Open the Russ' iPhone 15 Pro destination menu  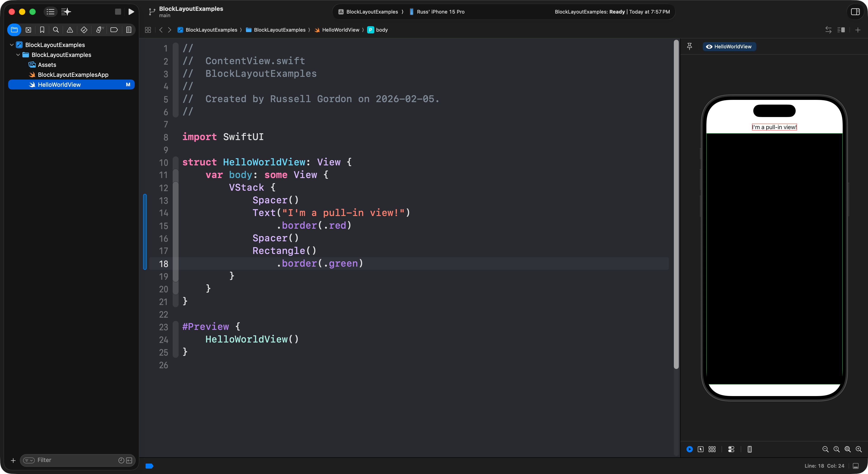(440, 12)
